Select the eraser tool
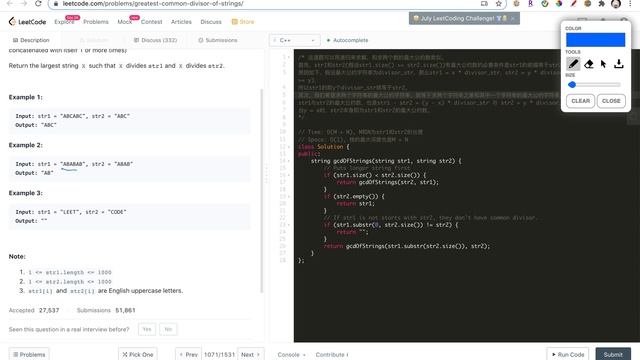Screen dimensions: 640x360 pyautogui.click(x=589, y=64)
